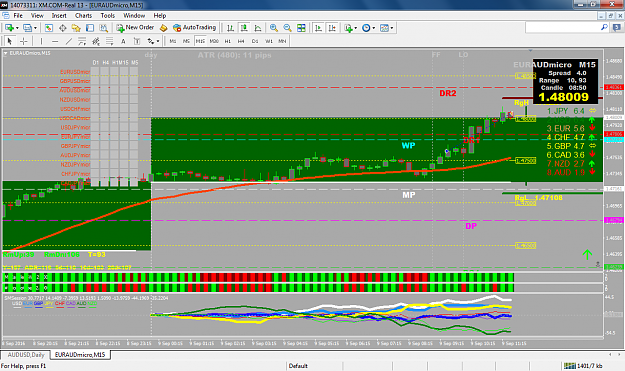This screenshot has height=371, width=625.
Task: Switch the chart to line chart
Action: 258,28
